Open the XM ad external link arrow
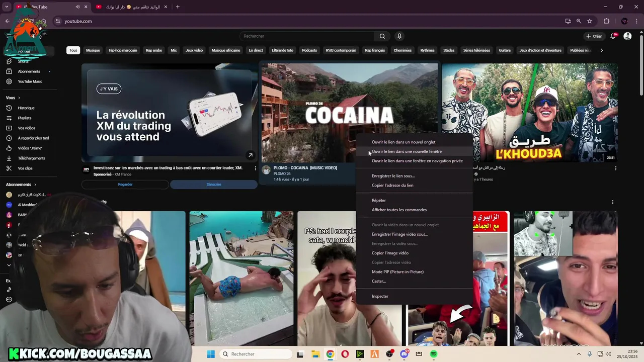Image resolution: width=644 pixels, height=362 pixels. [250, 155]
